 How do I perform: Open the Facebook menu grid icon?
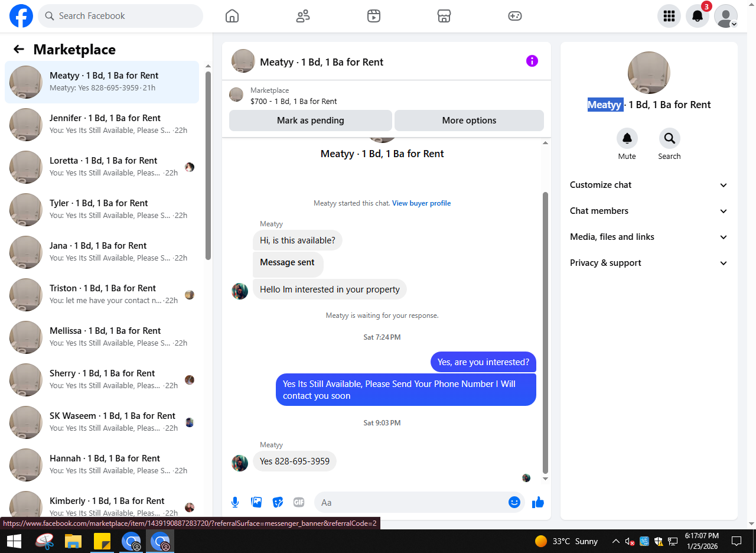669,16
